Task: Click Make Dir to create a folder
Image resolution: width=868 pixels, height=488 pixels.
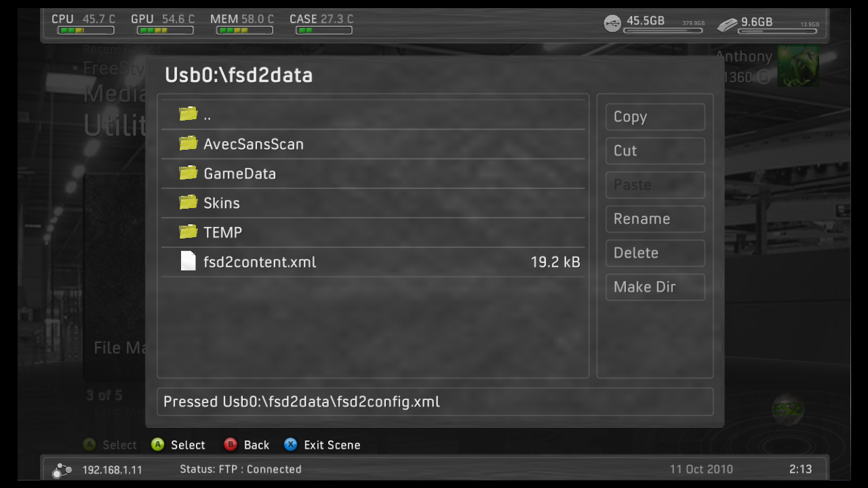Action: (655, 287)
